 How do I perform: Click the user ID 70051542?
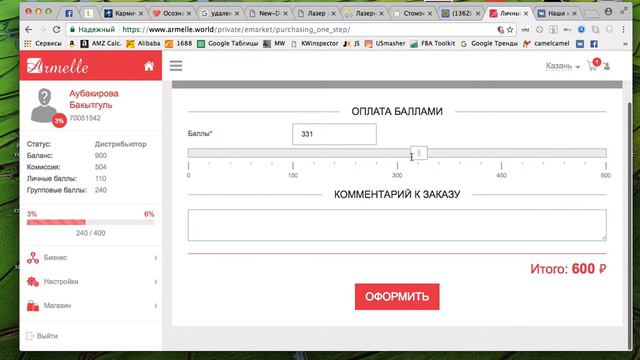coord(85,118)
